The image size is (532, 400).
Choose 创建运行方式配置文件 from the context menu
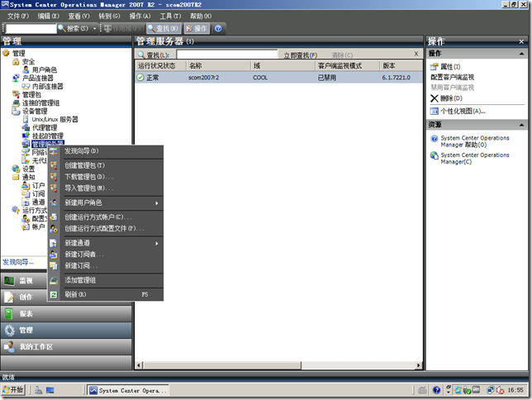(104, 229)
